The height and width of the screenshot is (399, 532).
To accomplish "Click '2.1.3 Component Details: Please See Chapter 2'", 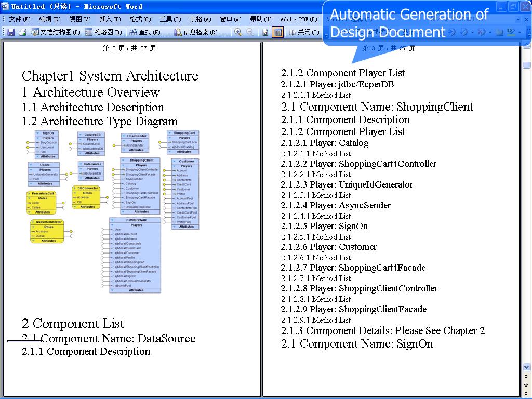I will click(x=383, y=330).
